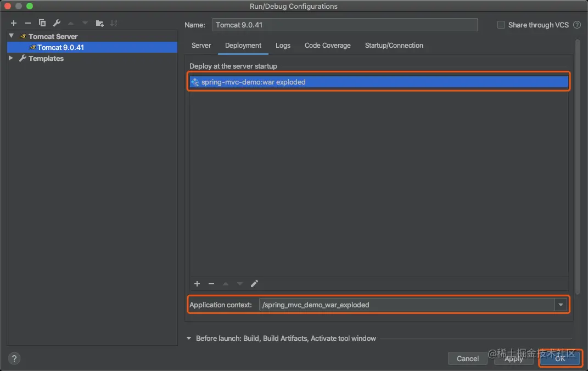Open the Logs tab

pos(283,46)
